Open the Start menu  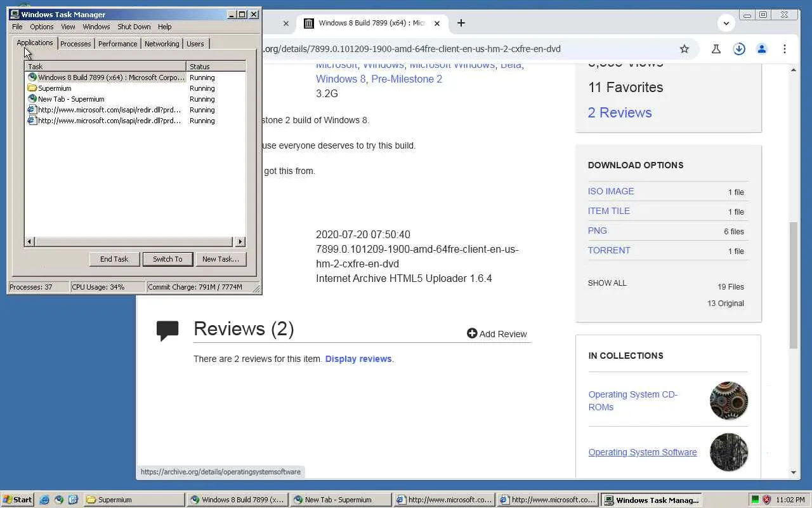(x=18, y=500)
